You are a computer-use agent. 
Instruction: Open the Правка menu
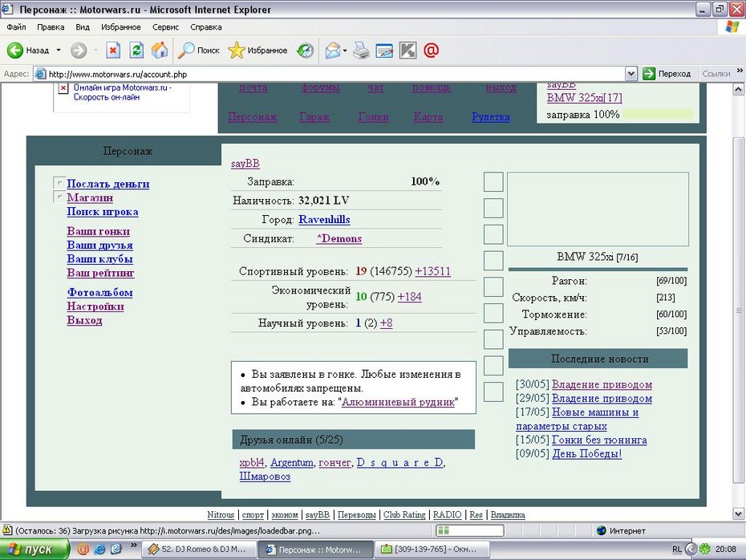click(x=51, y=27)
